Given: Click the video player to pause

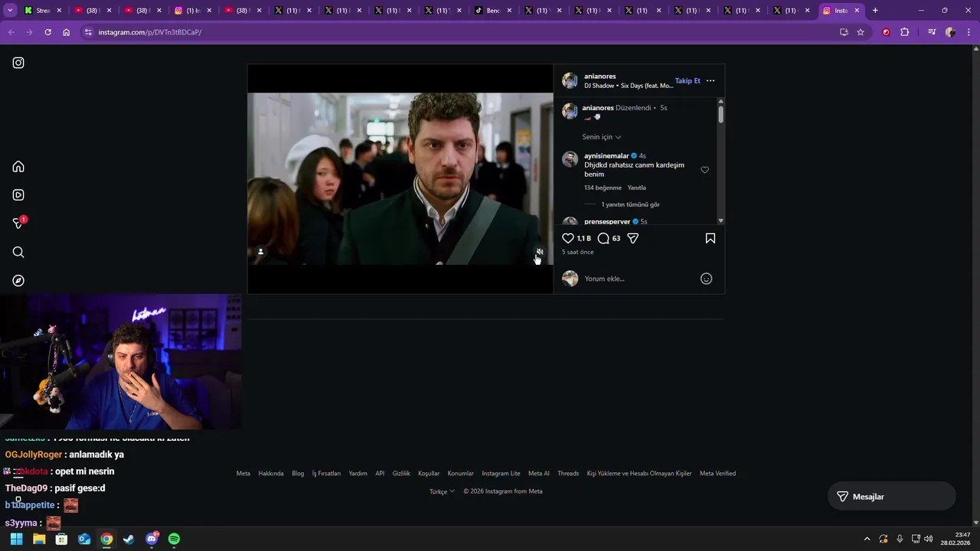Looking at the screenshot, I should [400, 178].
